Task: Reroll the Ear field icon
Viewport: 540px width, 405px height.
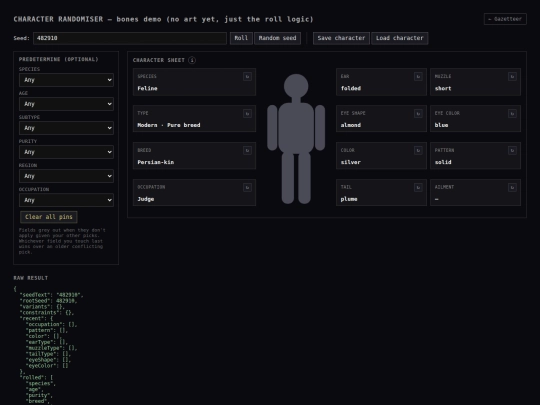Action: pos(418,76)
